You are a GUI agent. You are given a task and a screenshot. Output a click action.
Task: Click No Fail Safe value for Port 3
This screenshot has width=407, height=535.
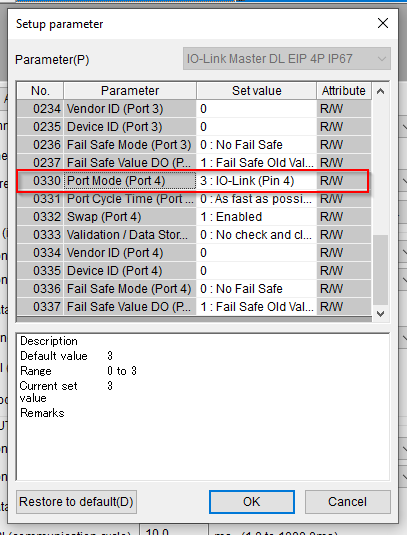click(x=257, y=145)
